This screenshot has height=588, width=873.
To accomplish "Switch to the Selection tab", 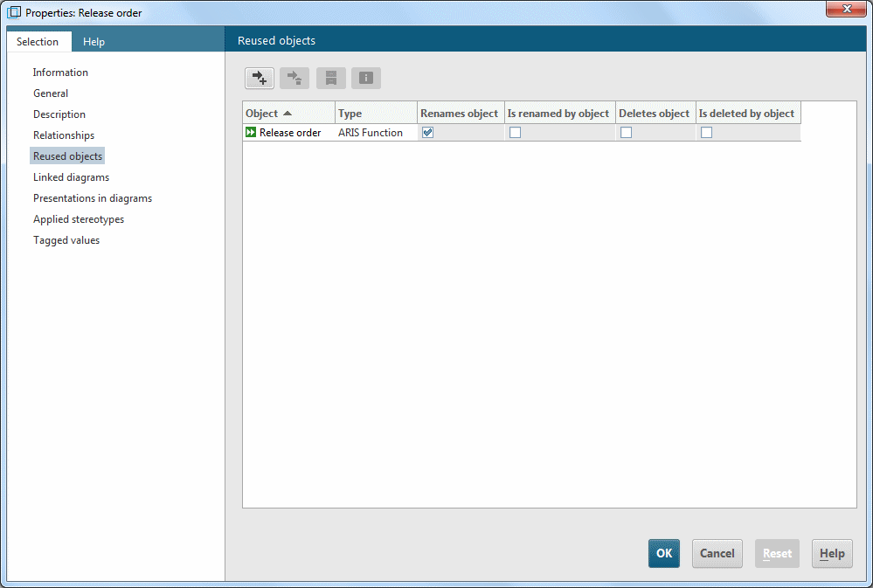I will [38, 42].
